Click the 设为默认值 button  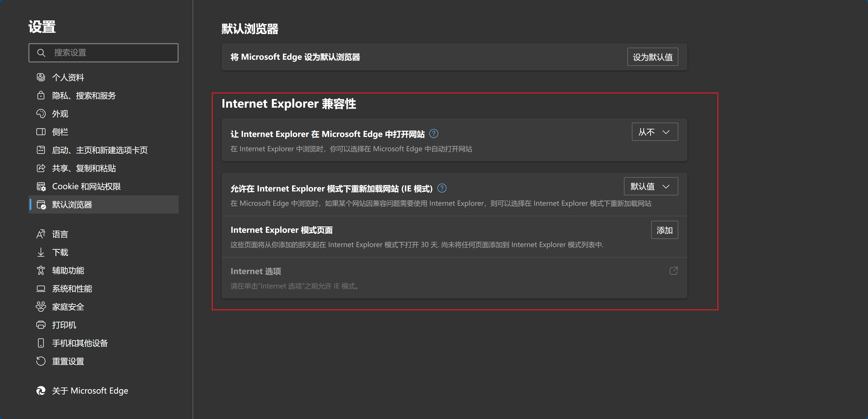point(652,57)
